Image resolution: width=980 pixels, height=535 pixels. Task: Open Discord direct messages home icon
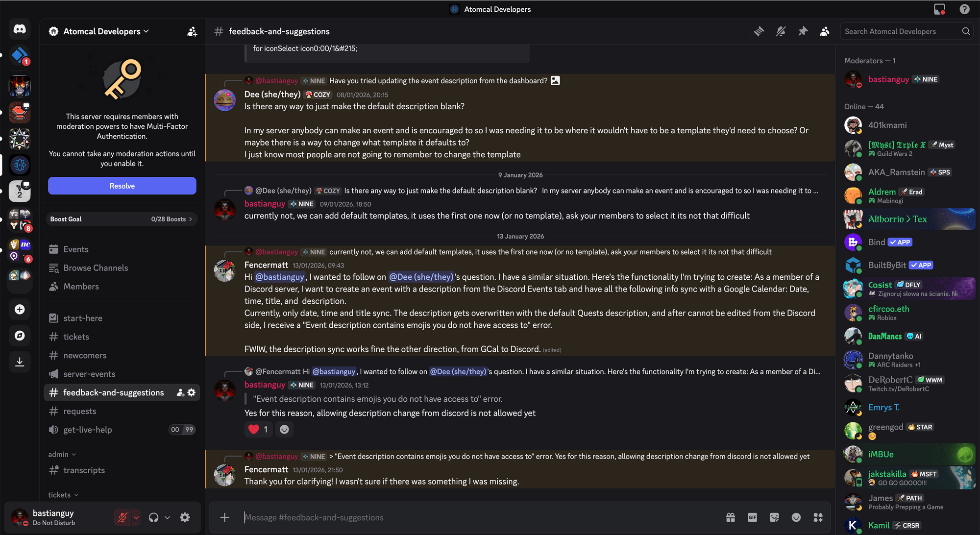(x=20, y=29)
